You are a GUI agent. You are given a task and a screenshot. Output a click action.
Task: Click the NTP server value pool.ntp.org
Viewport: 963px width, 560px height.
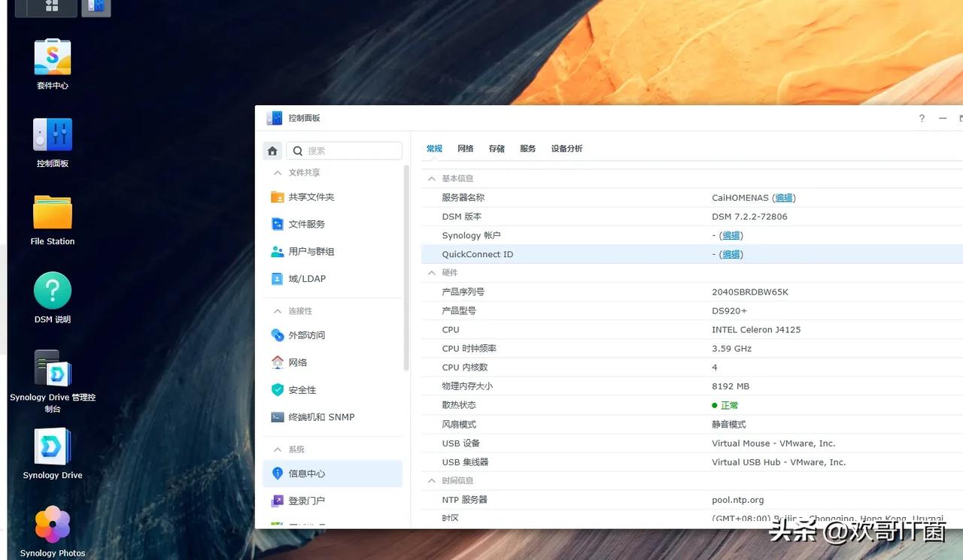point(738,499)
